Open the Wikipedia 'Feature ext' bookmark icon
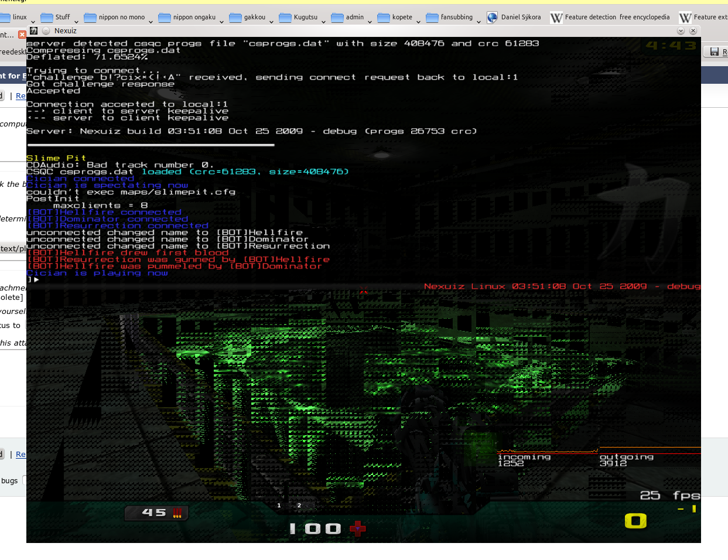The image size is (728, 560). 685,18
